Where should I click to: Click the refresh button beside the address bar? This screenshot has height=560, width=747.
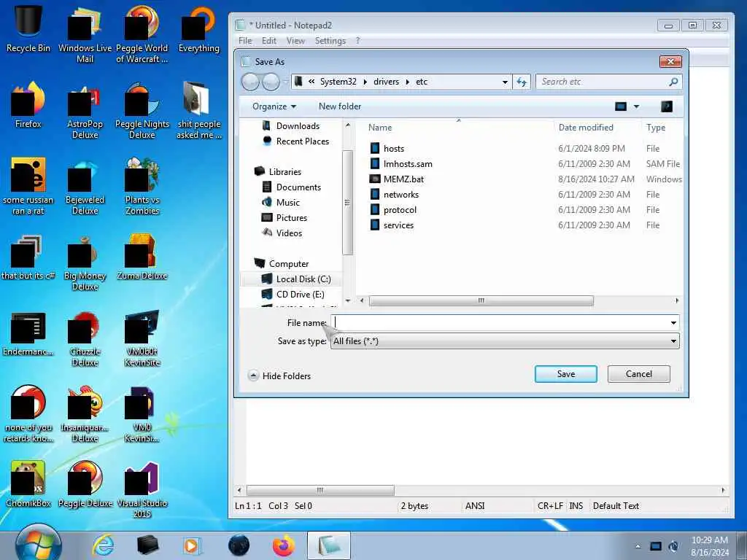[x=522, y=82]
